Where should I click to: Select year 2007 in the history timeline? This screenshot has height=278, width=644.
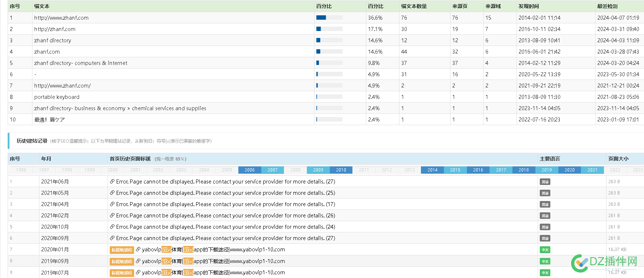[273, 170]
